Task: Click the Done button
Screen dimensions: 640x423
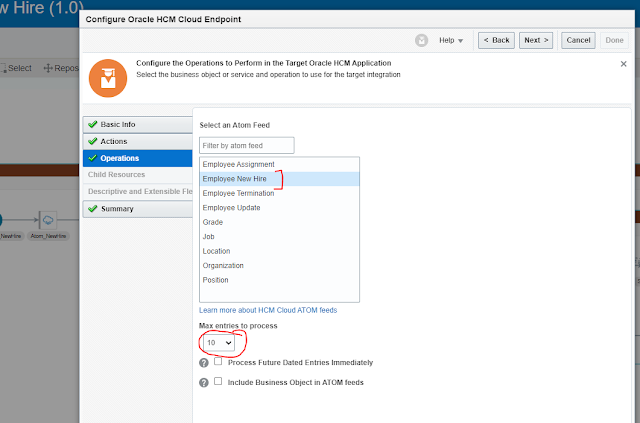Action: [614, 40]
